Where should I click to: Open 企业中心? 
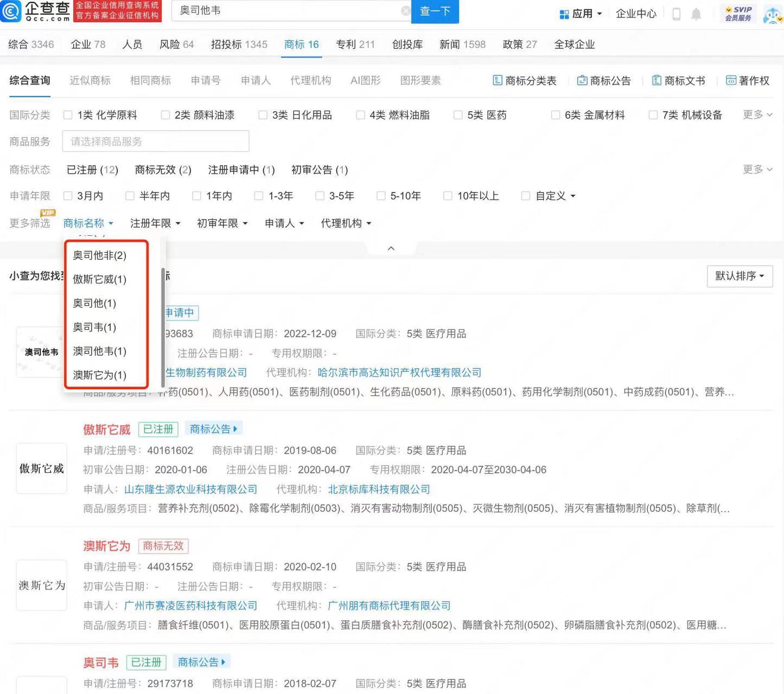[x=636, y=14]
